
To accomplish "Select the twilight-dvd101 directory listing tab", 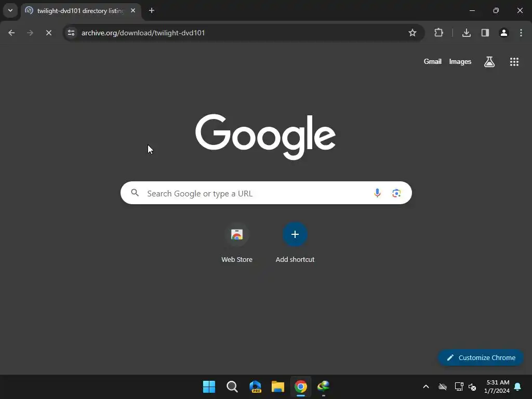I will coord(81,11).
